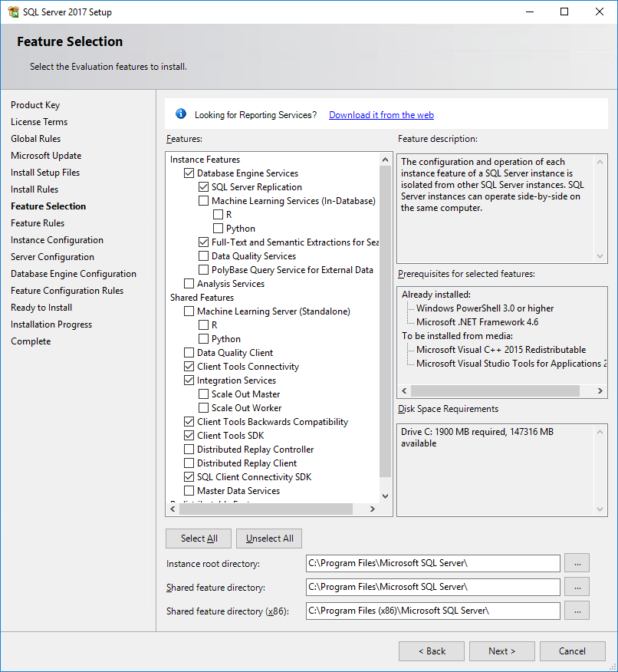Click features list scroll down arrow
This screenshot has width=618, height=672.
click(x=385, y=496)
